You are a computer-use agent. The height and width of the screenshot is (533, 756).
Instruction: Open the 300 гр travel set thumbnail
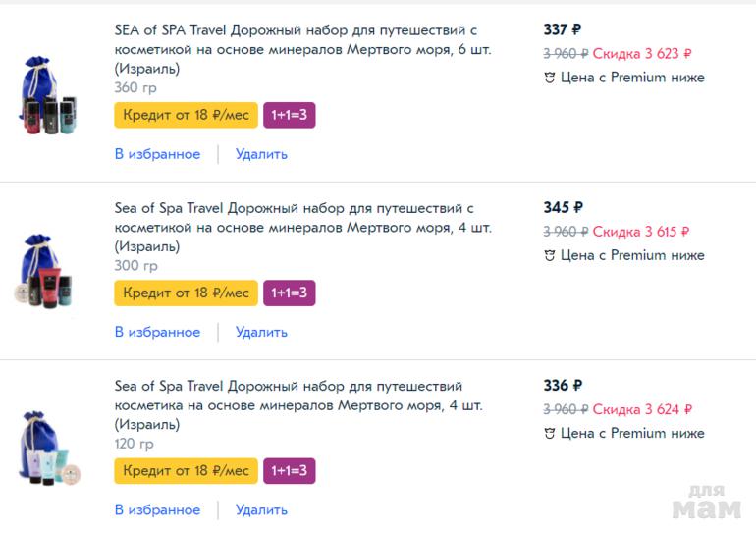pyautogui.click(x=45, y=273)
